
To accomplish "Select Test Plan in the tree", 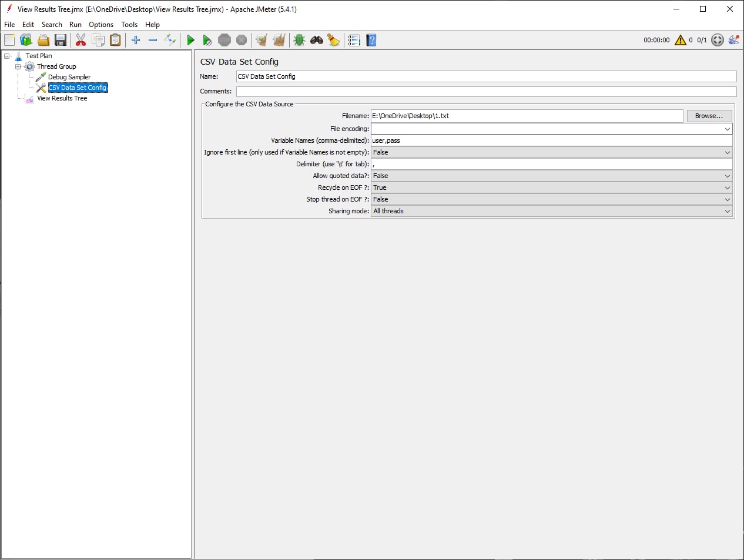I will click(x=39, y=56).
